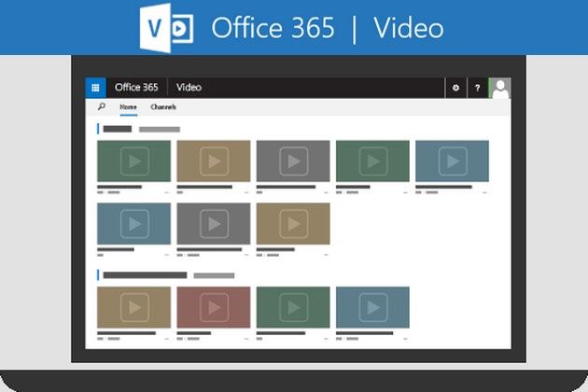The image size is (588, 392).
Task: Switch to the Home tab
Action: click(x=128, y=107)
